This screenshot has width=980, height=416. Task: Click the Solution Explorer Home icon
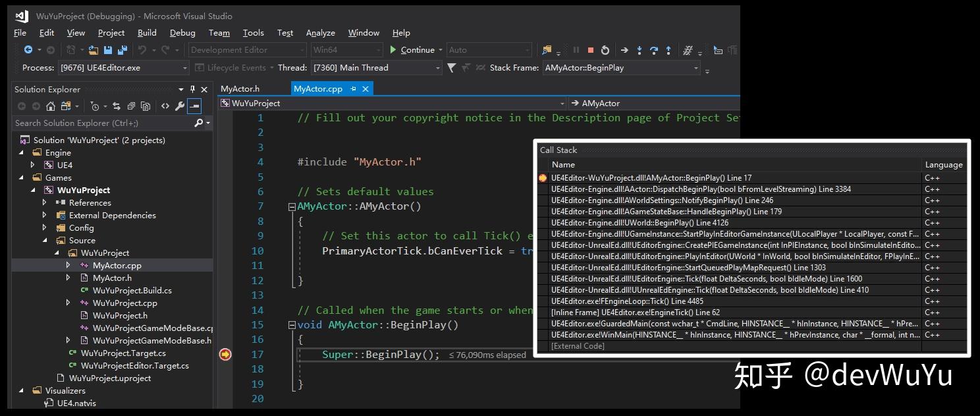point(51,106)
